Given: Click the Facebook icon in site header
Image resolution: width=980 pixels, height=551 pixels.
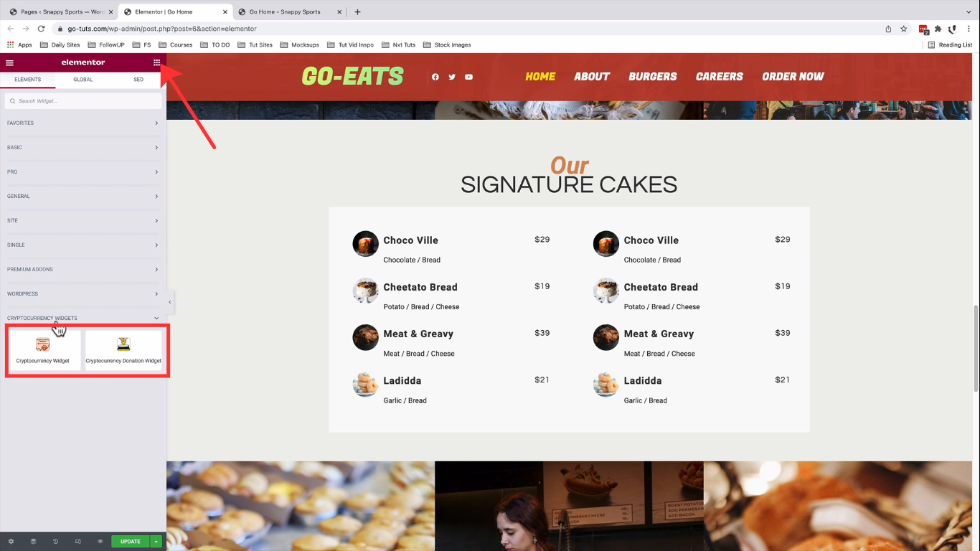Looking at the screenshot, I should click(x=435, y=77).
